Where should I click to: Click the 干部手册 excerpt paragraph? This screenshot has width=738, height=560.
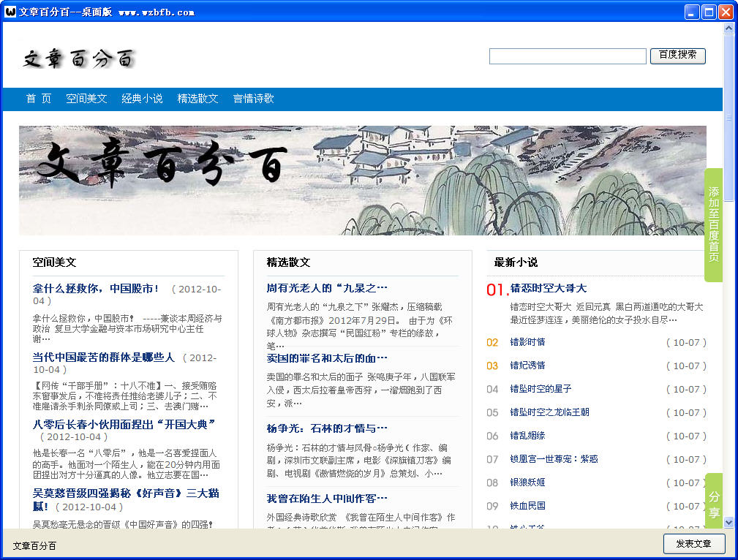125,396
